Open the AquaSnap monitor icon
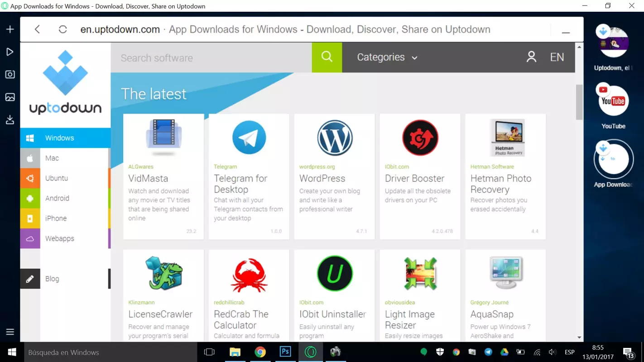Image resolution: width=644 pixels, height=362 pixels. [506, 273]
